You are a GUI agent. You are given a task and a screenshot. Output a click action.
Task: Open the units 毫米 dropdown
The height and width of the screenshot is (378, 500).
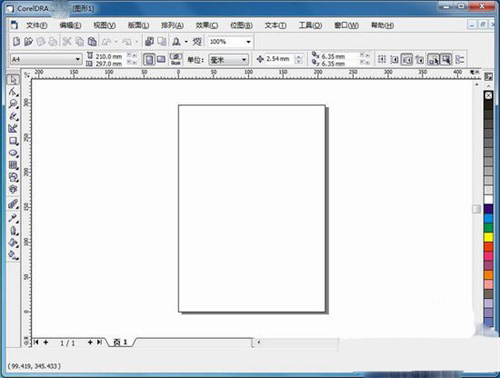pyautogui.click(x=244, y=60)
